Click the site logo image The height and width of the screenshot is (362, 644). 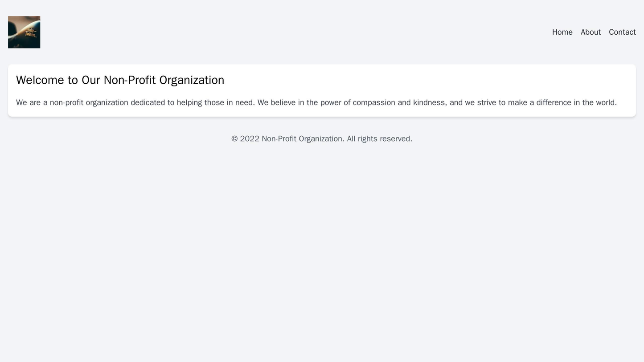(24, 32)
